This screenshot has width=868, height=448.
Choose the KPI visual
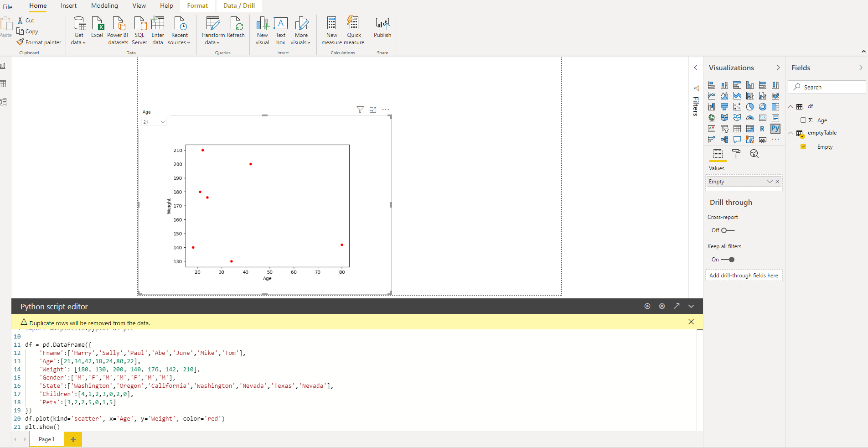711,129
